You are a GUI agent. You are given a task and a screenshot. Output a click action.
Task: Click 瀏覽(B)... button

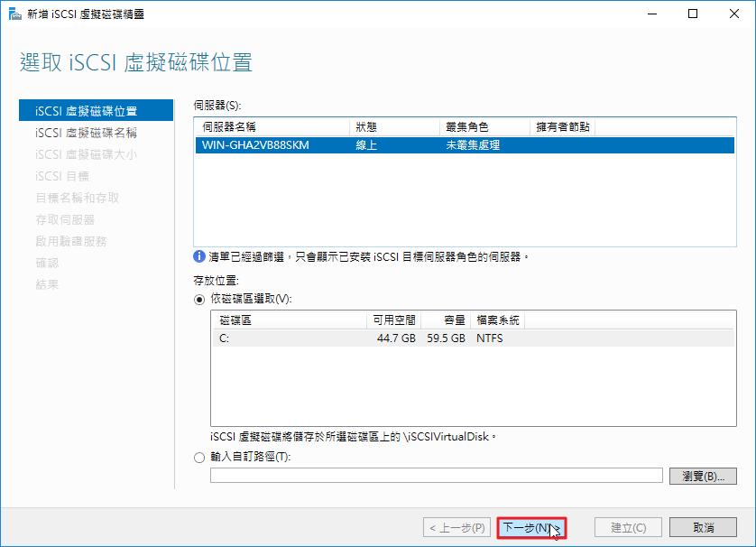[703, 476]
